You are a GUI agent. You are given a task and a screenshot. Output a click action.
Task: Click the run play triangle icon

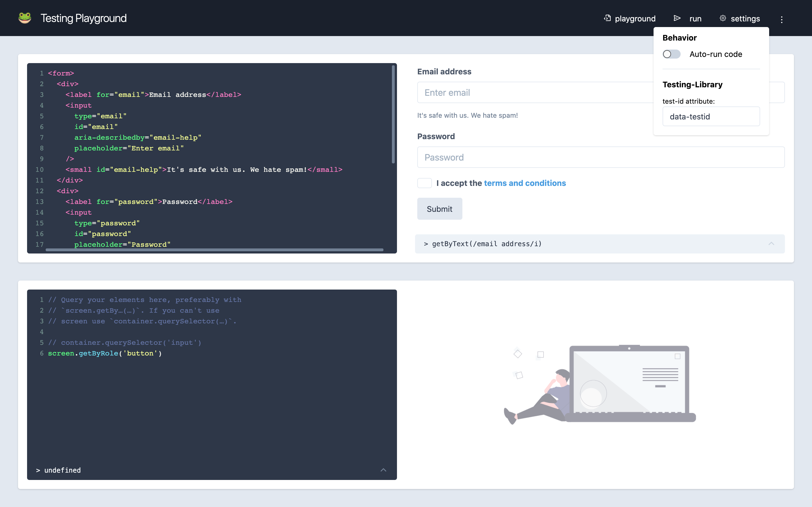(677, 18)
